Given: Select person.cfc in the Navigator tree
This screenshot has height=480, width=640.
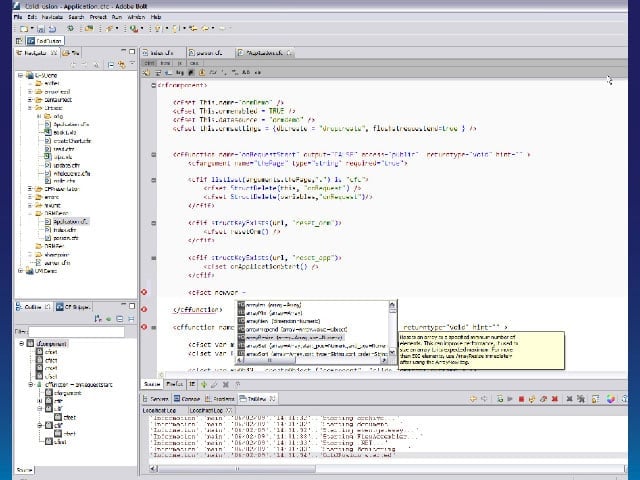Looking at the screenshot, I should pyautogui.click(x=65, y=238).
